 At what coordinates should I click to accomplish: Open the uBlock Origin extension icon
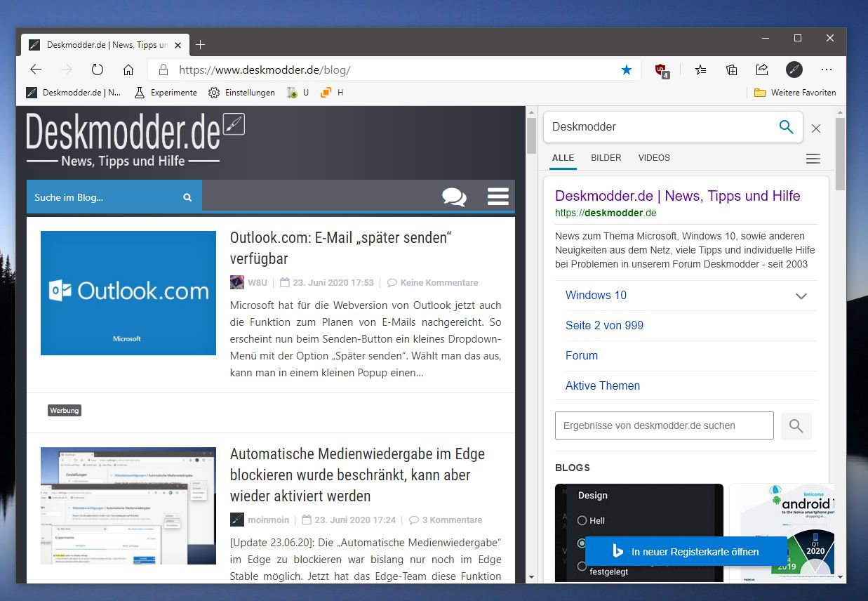tap(661, 70)
